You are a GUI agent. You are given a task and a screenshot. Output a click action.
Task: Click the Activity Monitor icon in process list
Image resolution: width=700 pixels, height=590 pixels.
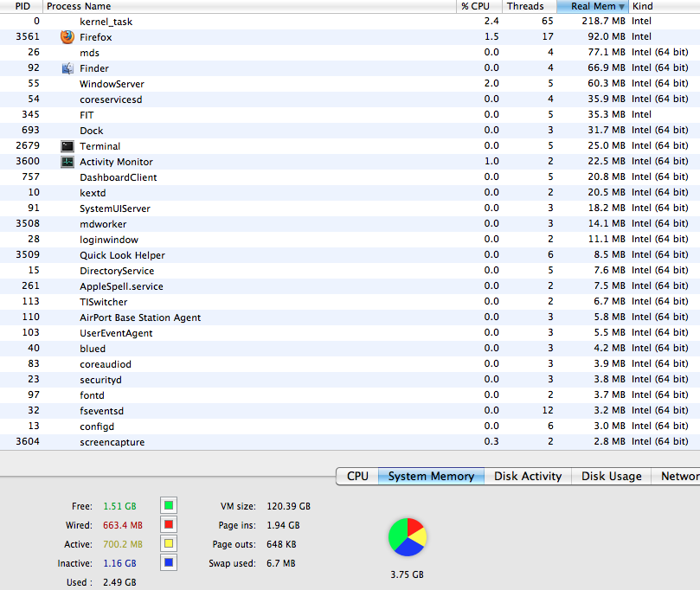tap(67, 162)
